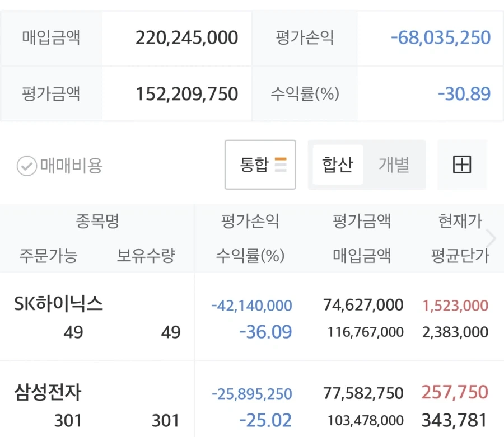Select the total purchase amount 220,245,000
This screenshot has height=437, width=504.
coord(186,38)
